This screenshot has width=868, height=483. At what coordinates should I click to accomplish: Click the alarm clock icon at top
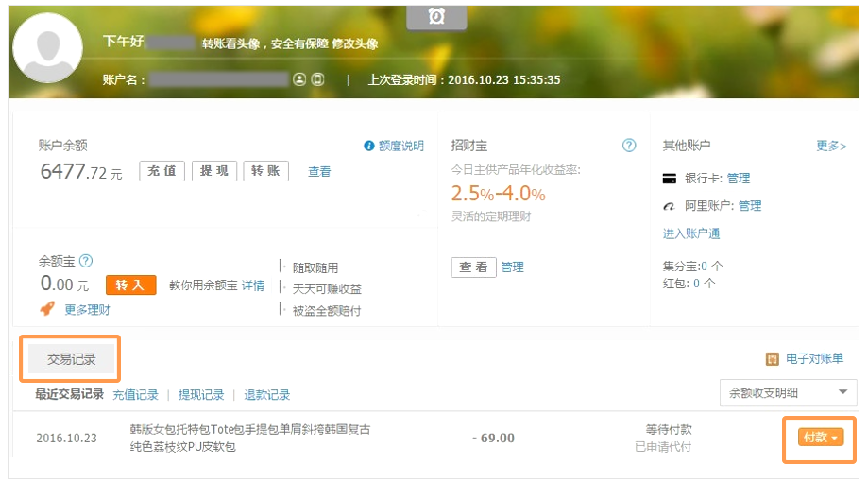tap(436, 16)
